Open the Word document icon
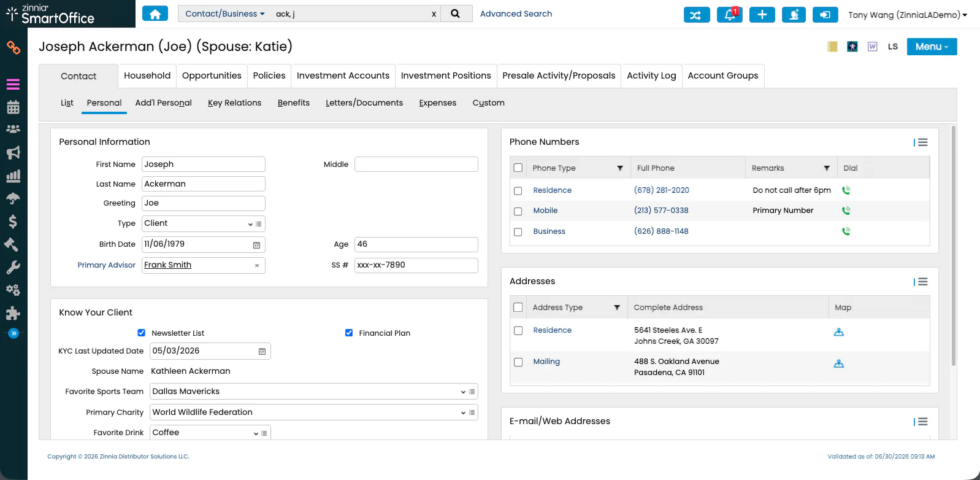The width and height of the screenshot is (980, 480). pyautogui.click(x=873, y=47)
